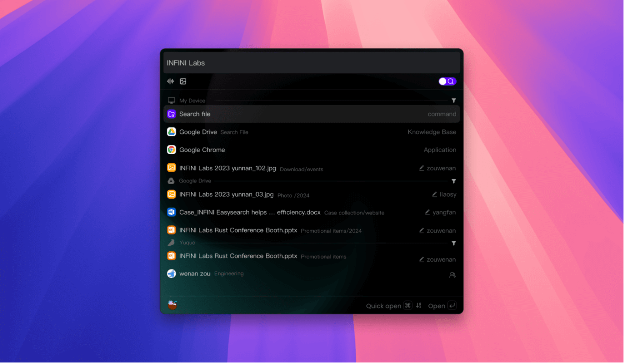Toggle the search/chat mode switch

pos(447,81)
